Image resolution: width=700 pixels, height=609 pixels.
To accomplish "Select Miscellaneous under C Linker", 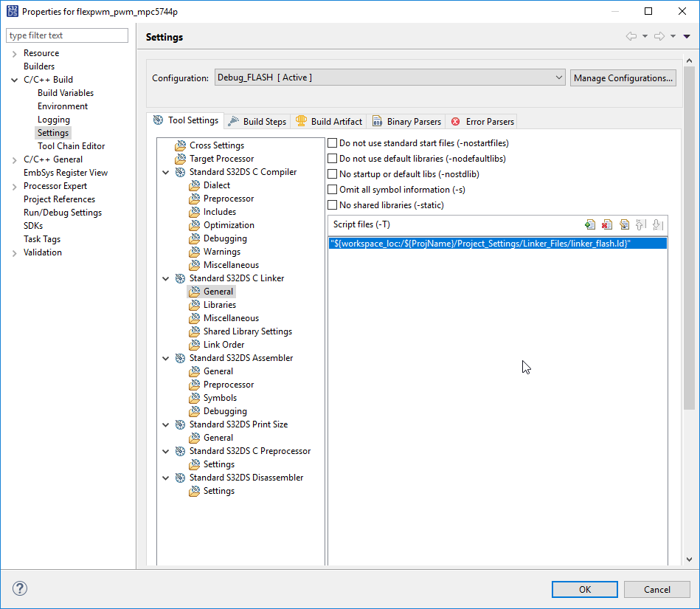I will [231, 318].
